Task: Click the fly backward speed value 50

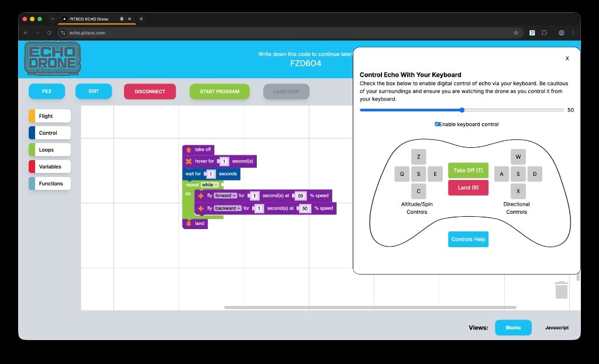Action: [x=305, y=209]
